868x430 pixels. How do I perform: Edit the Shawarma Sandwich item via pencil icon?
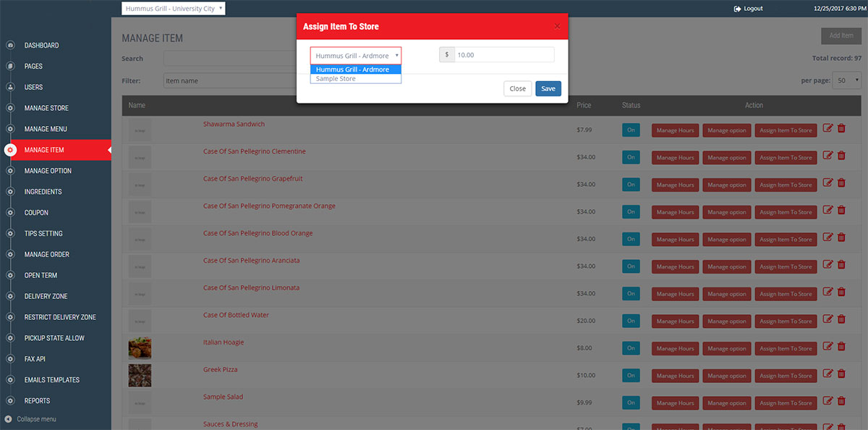click(x=828, y=128)
